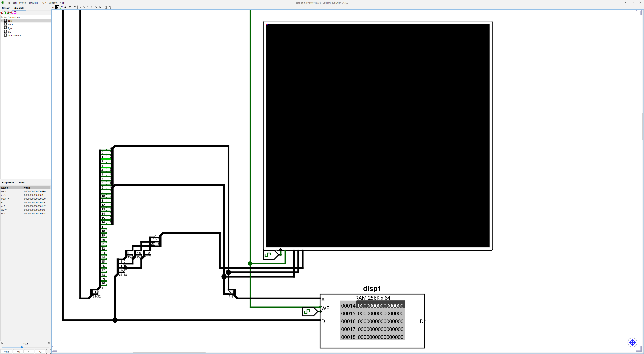Image resolution: width=644 pixels, height=354 pixels.
Task: Click the Name column header
Action: pos(12,188)
